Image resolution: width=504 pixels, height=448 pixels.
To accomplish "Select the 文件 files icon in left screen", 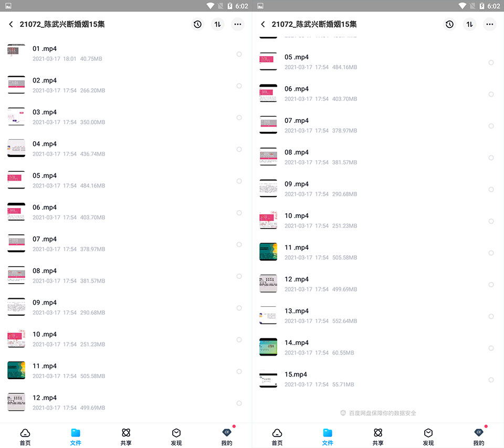I will point(76,433).
